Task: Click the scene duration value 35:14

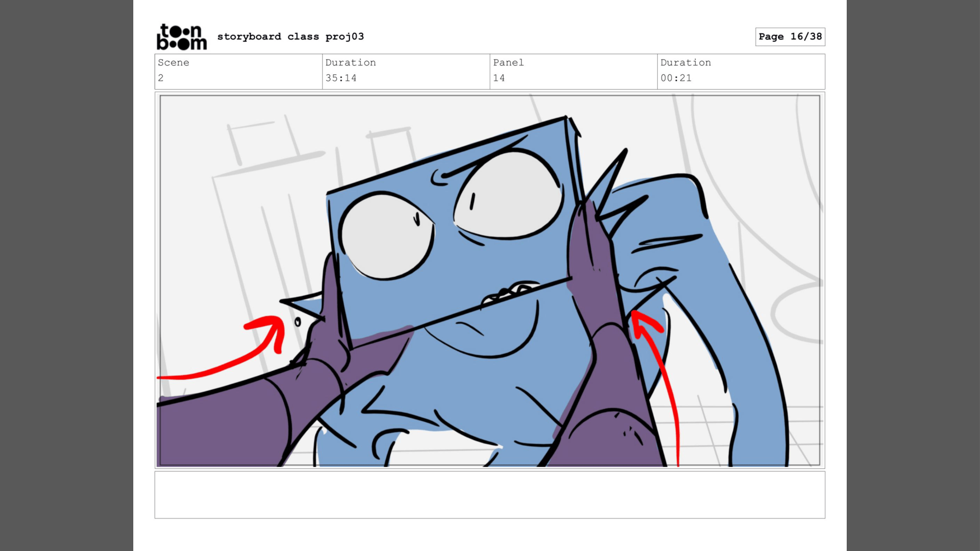Action: click(x=341, y=78)
